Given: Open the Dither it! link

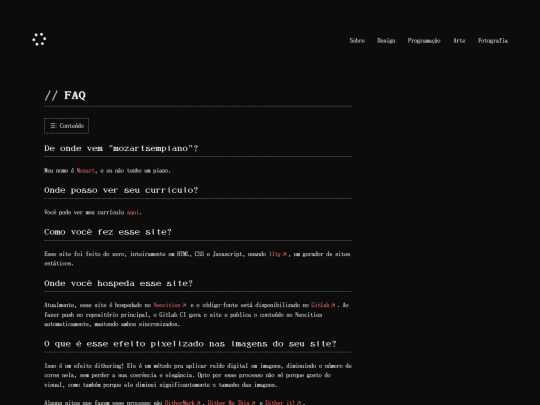Looking at the screenshot, I should pyautogui.click(x=283, y=402).
